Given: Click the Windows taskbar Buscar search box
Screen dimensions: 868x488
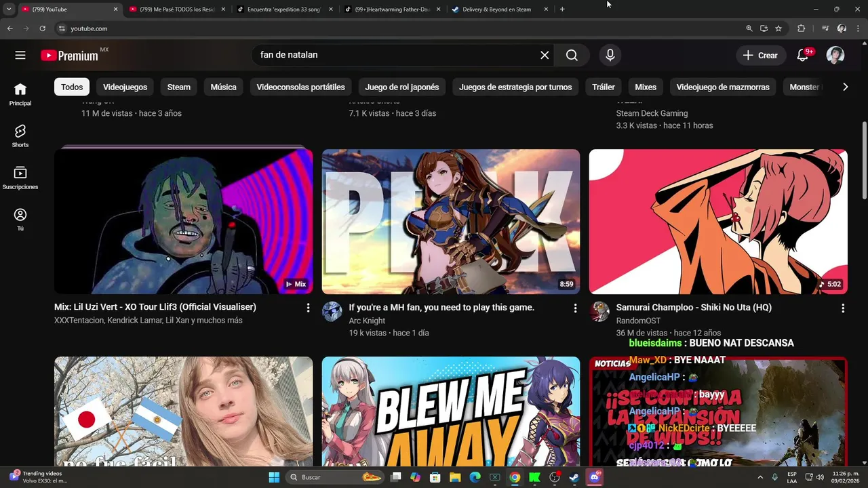Looking at the screenshot, I should [x=336, y=477].
